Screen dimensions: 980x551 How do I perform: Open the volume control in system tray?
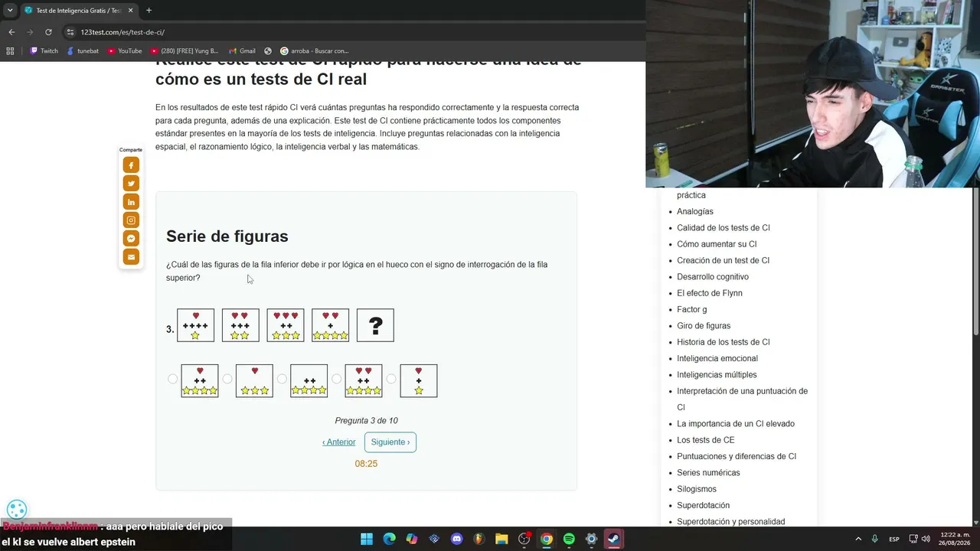tap(926, 539)
